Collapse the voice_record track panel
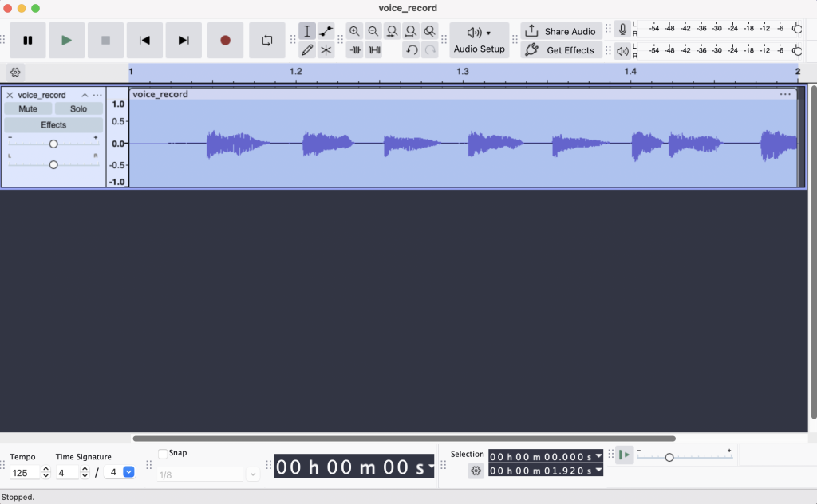The image size is (817, 504). (85, 95)
